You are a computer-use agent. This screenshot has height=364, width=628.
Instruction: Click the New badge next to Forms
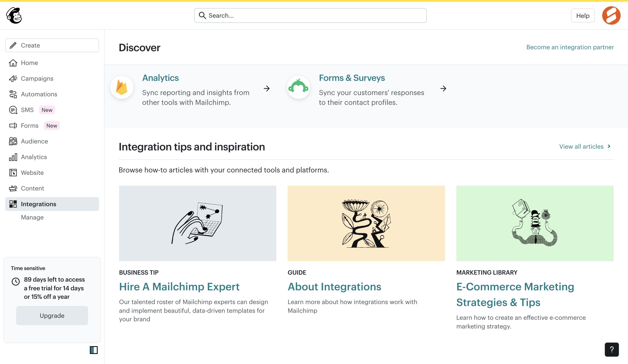pos(52,126)
